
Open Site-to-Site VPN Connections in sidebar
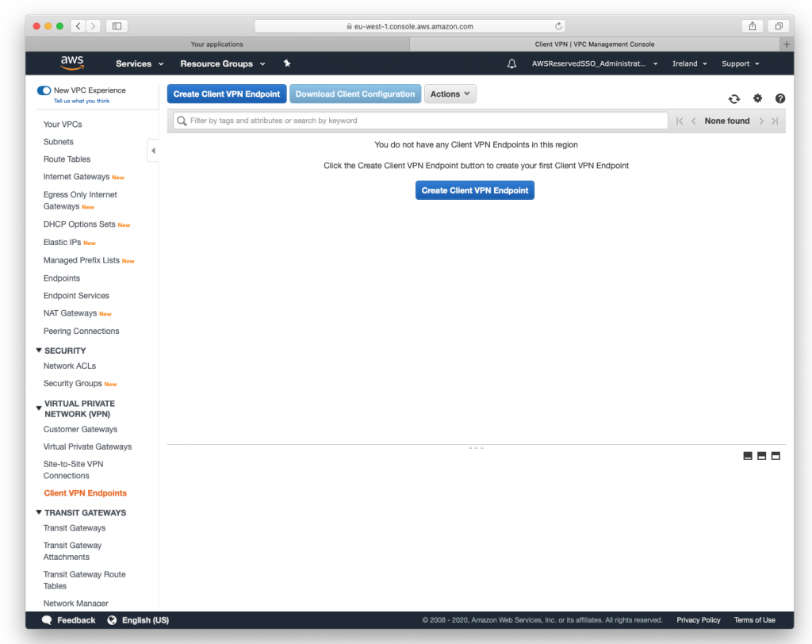74,470
